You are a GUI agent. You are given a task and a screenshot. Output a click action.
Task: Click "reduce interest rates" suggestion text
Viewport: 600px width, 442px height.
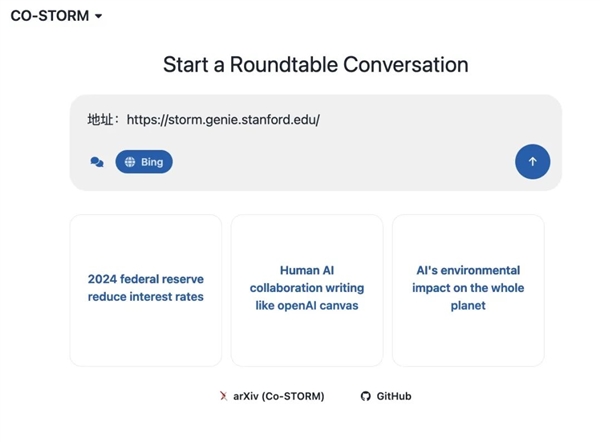point(146,297)
